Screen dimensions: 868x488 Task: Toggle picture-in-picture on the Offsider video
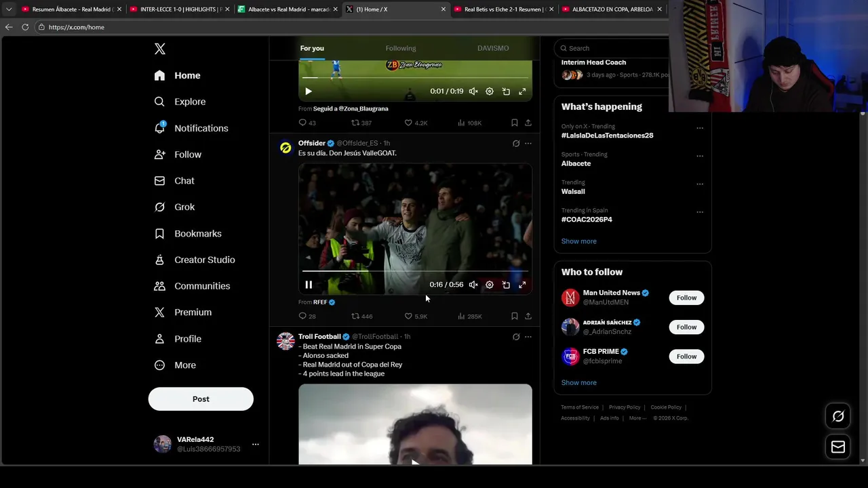tap(506, 285)
